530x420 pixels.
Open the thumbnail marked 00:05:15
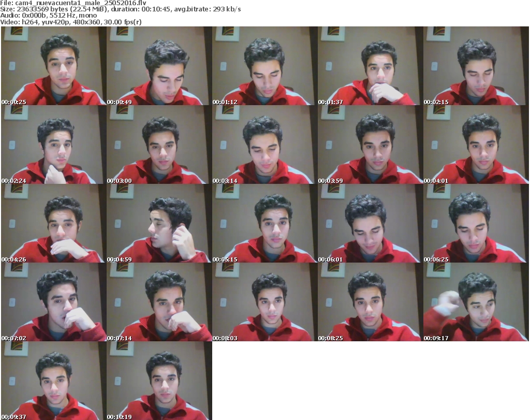pyautogui.click(x=264, y=223)
